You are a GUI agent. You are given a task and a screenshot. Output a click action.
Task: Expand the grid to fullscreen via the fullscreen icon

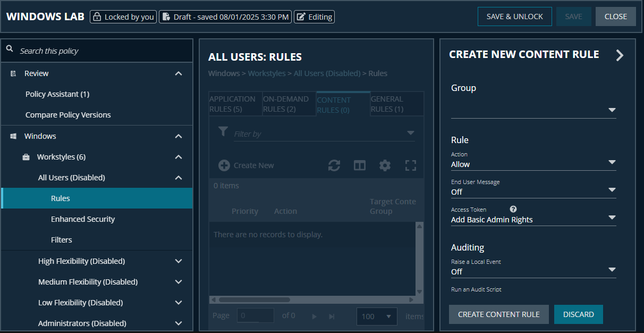coord(410,165)
